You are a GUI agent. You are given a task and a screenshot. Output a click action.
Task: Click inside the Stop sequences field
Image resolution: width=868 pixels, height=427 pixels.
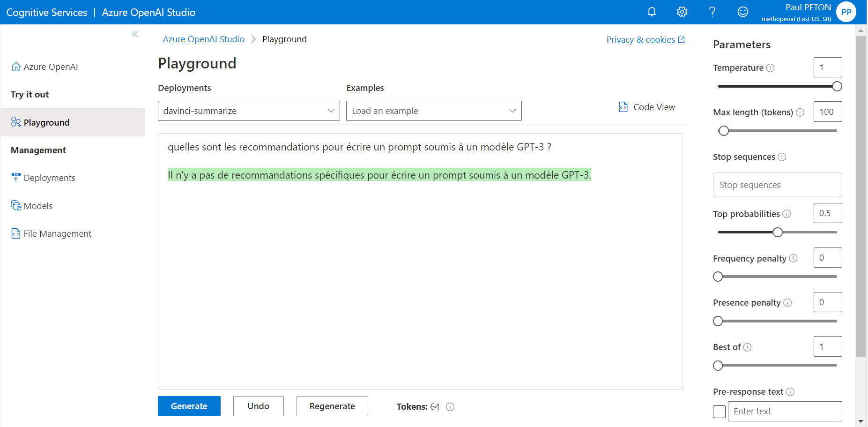(777, 184)
